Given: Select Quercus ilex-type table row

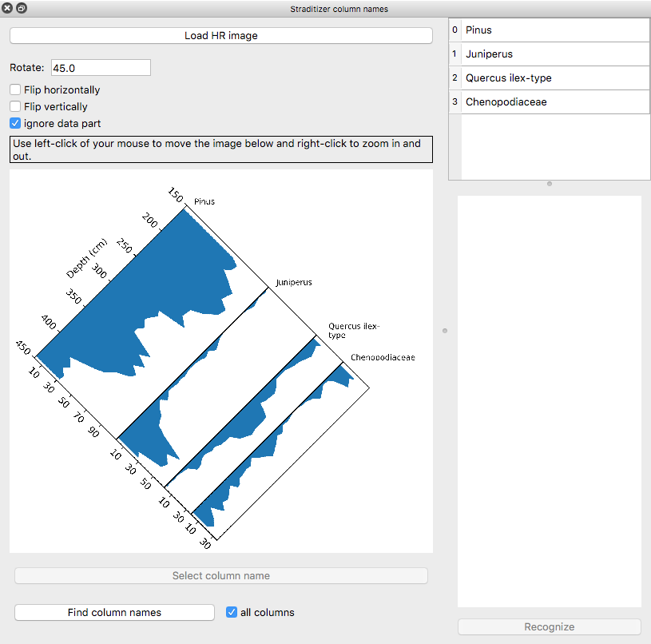Looking at the screenshot, I should pos(555,78).
